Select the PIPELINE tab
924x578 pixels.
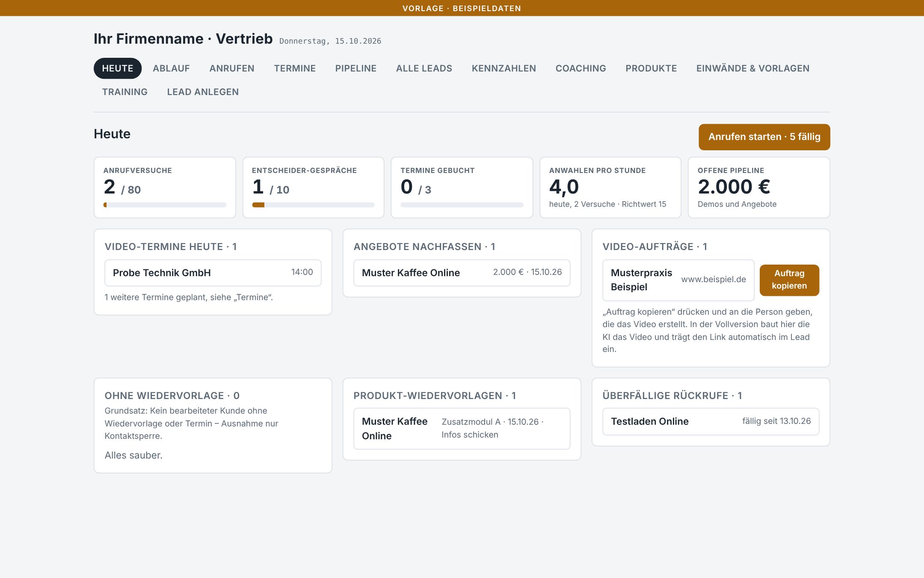(356, 69)
